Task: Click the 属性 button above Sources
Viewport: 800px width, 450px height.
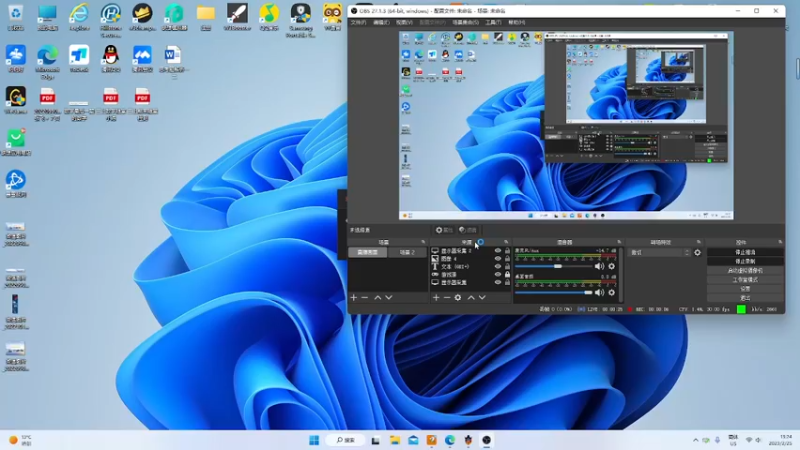Action: (444, 230)
